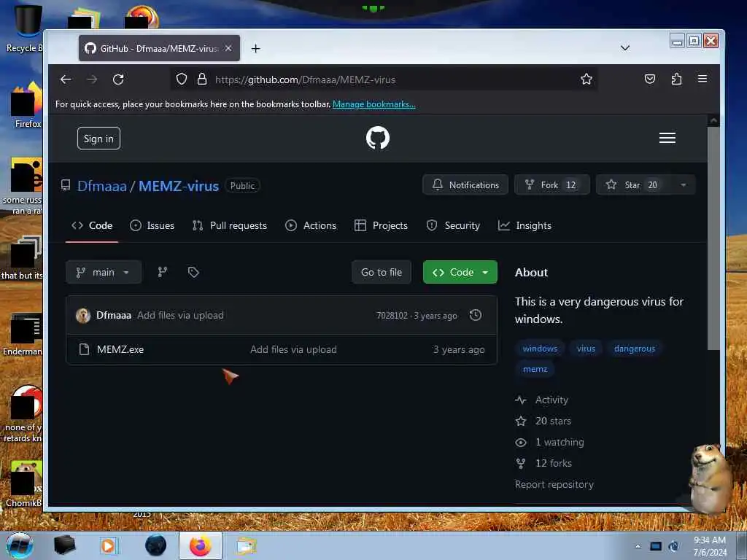Viewport: 747px width, 560px height.
Task: Open the Pocket save icon in toolbar
Action: (650, 79)
